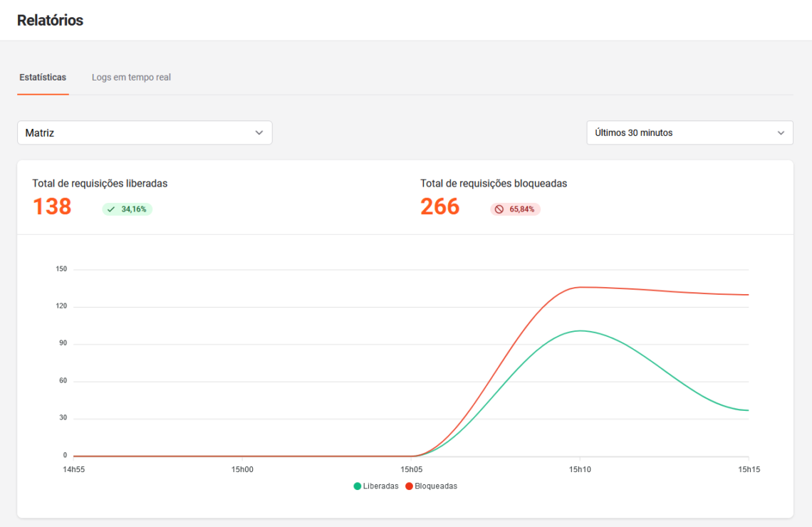This screenshot has height=527, width=812.
Task: Click the Total de requisições bloqueadas label
Action: click(x=494, y=183)
